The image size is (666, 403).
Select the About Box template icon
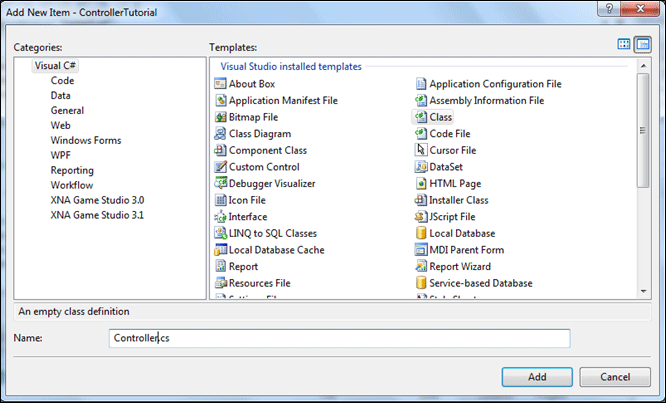220,84
